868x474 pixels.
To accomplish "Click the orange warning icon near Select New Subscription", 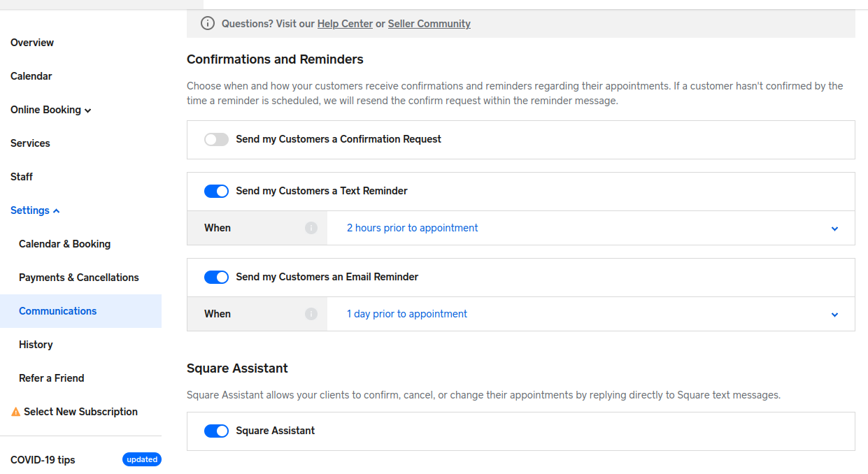I will click(15, 412).
